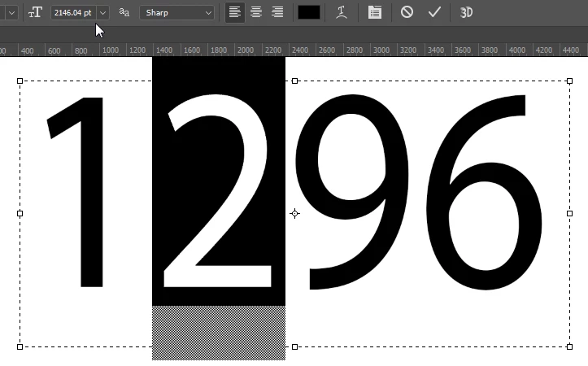This screenshot has height=366, width=588.
Task: Click the top-center text box handle
Action: point(294,81)
